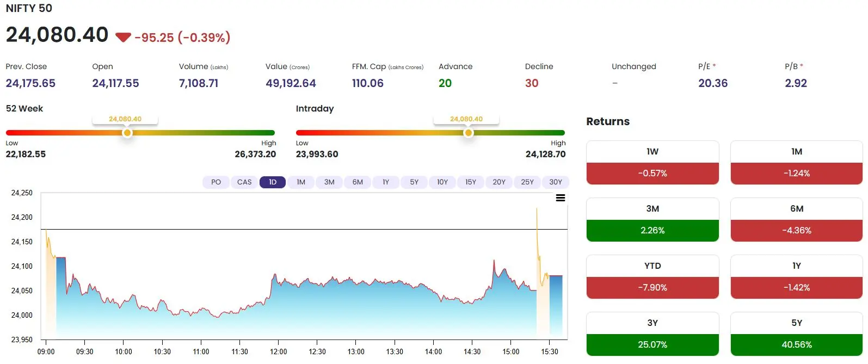Open the 1M returns card

point(797,163)
